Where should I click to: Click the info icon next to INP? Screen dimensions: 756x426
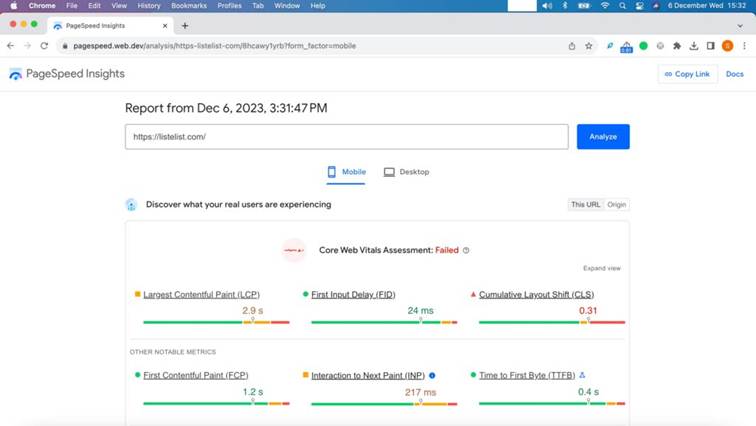(x=432, y=375)
